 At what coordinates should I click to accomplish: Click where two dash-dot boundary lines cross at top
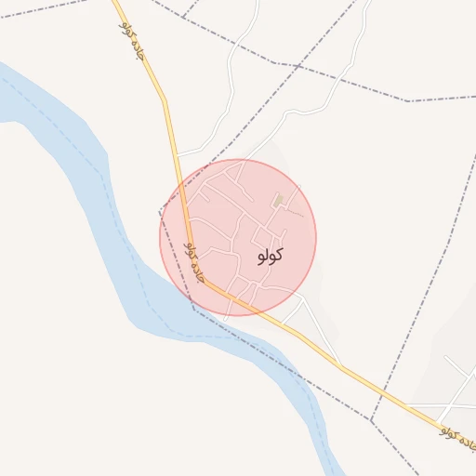(x=297, y=66)
